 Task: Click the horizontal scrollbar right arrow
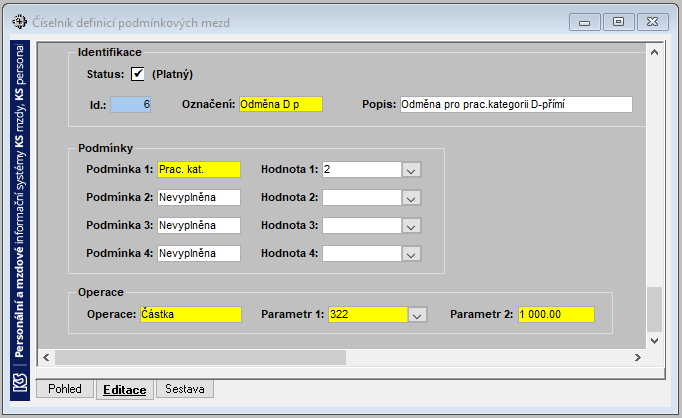638,358
